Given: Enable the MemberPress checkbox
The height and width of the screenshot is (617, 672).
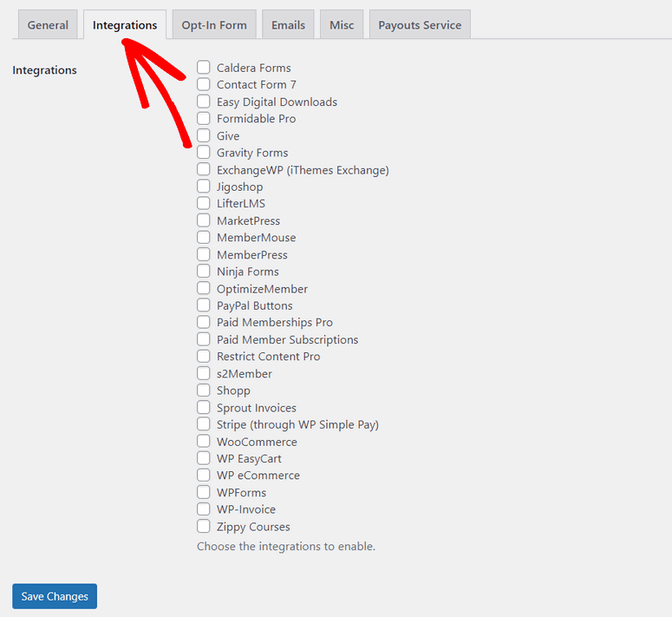Looking at the screenshot, I should 204,254.
